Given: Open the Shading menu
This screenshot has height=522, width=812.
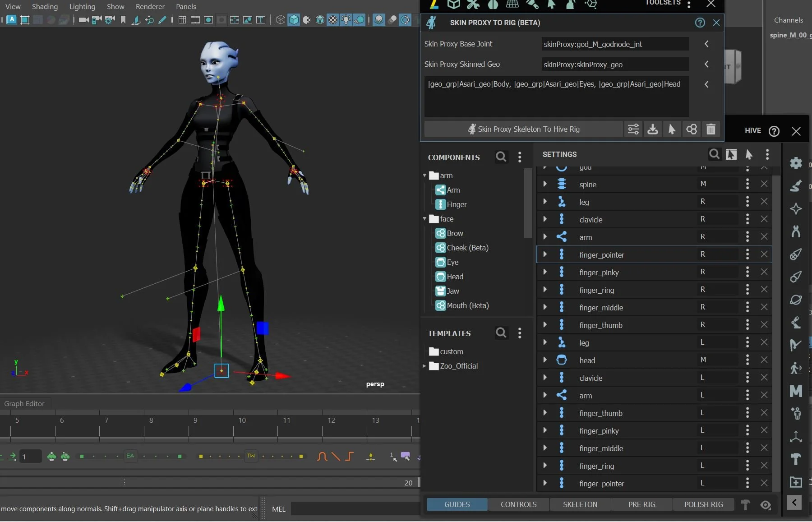Looking at the screenshot, I should click(x=45, y=6).
